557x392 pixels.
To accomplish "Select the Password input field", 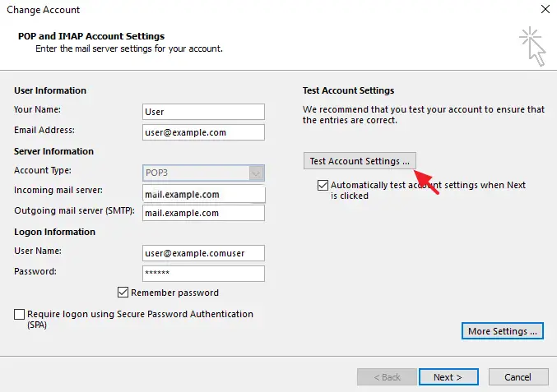I will click(x=203, y=274).
